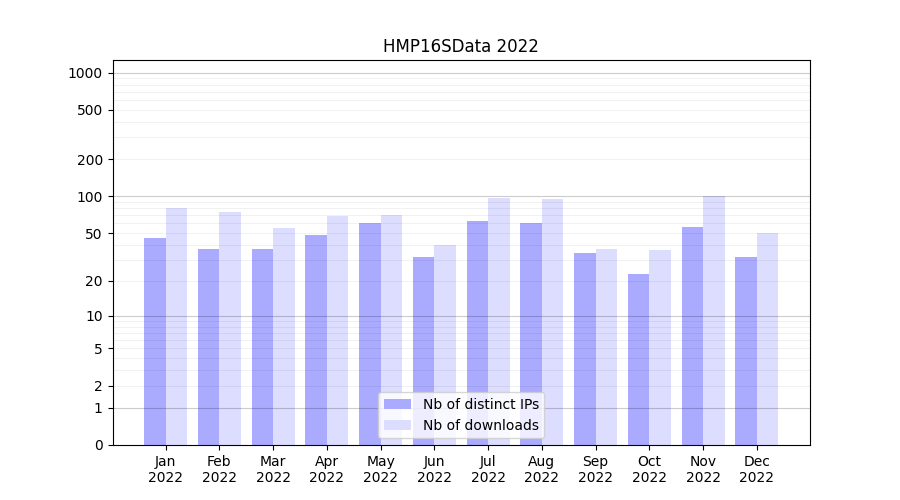Select the Sep 2022 x-axis label

(x=595, y=469)
